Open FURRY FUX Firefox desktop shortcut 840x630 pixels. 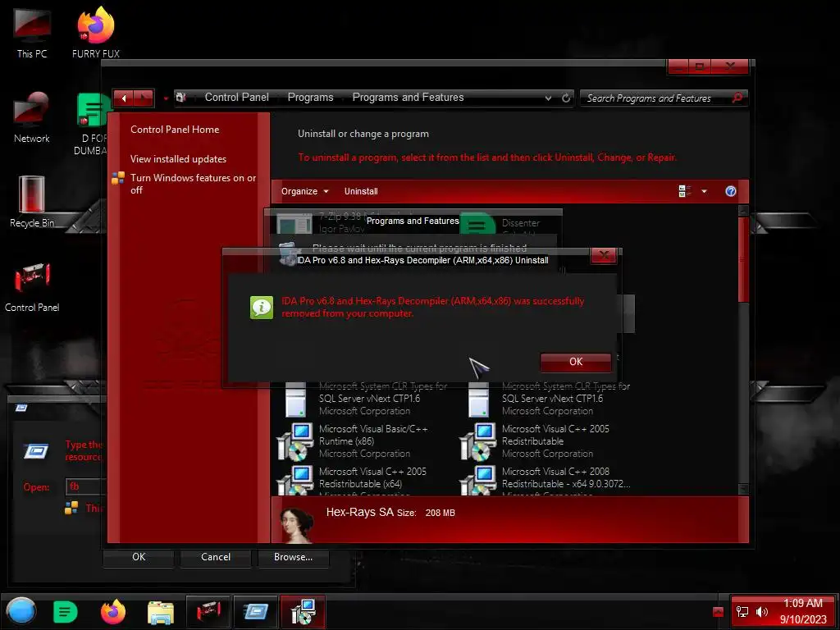[96, 32]
